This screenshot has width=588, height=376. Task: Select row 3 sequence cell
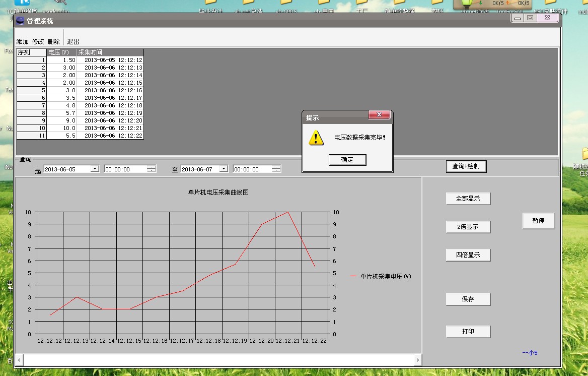(32, 75)
